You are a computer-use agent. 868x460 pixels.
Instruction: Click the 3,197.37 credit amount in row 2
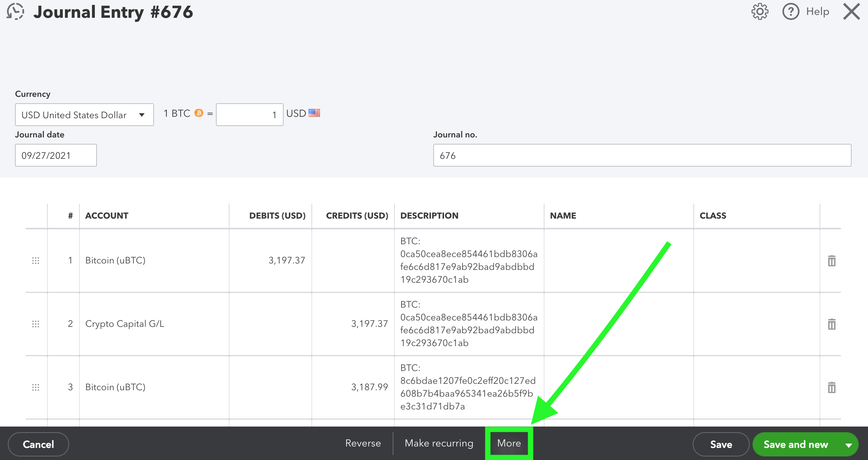click(x=370, y=324)
